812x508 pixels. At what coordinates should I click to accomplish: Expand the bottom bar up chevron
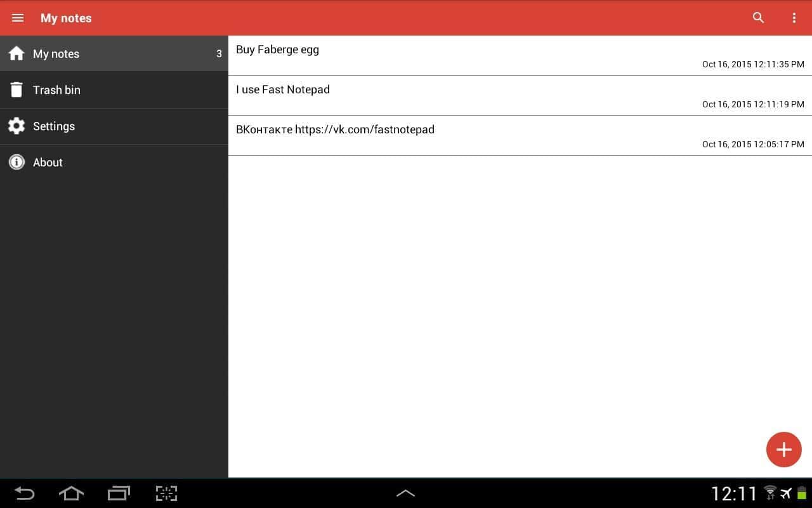[x=405, y=493]
